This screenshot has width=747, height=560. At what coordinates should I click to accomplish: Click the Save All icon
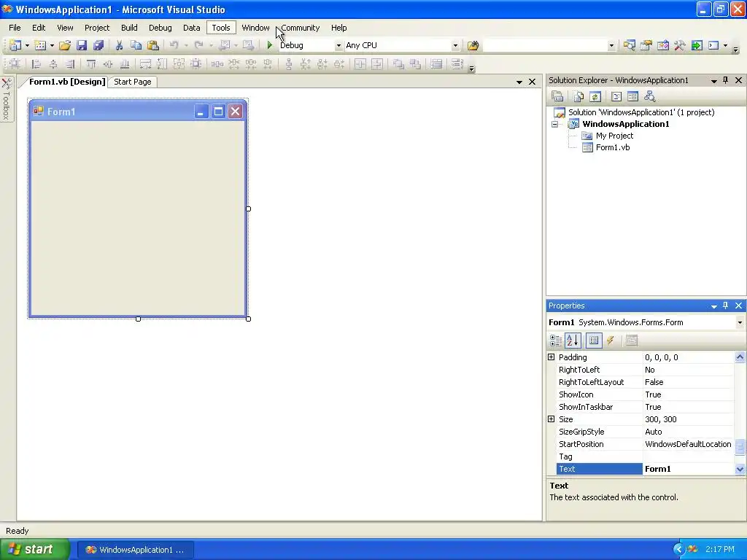pos(98,45)
